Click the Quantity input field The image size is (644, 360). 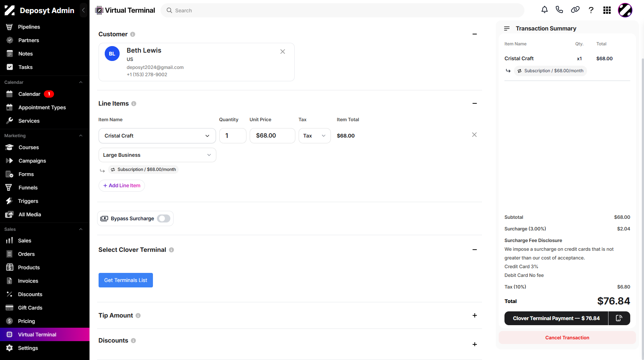(233, 136)
